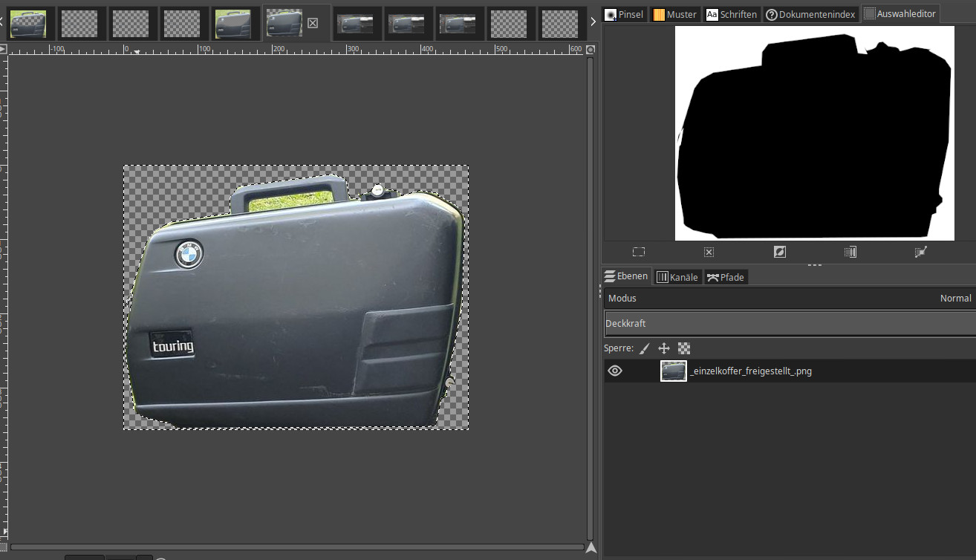Open the Pfade tab

[x=726, y=277]
